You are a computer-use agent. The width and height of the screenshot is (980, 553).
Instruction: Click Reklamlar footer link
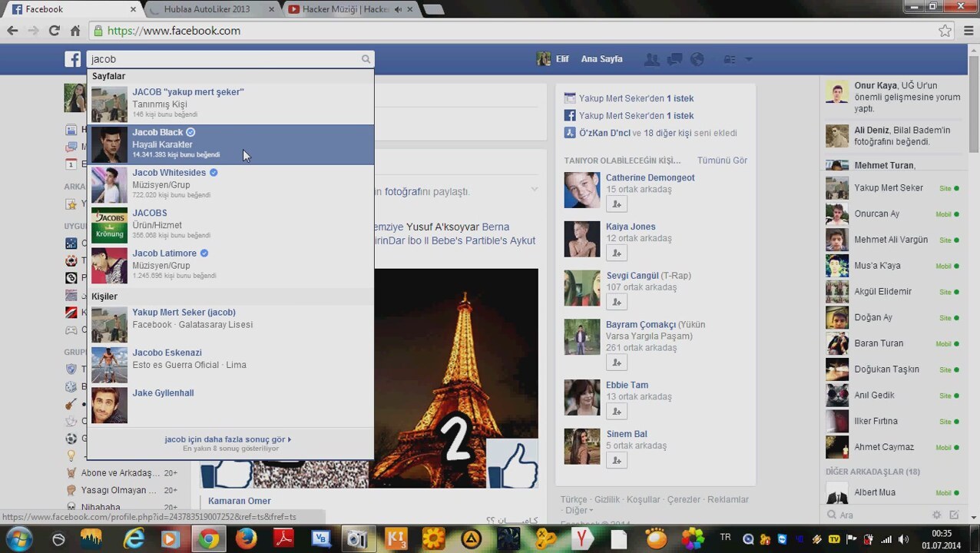pyautogui.click(x=727, y=499)
